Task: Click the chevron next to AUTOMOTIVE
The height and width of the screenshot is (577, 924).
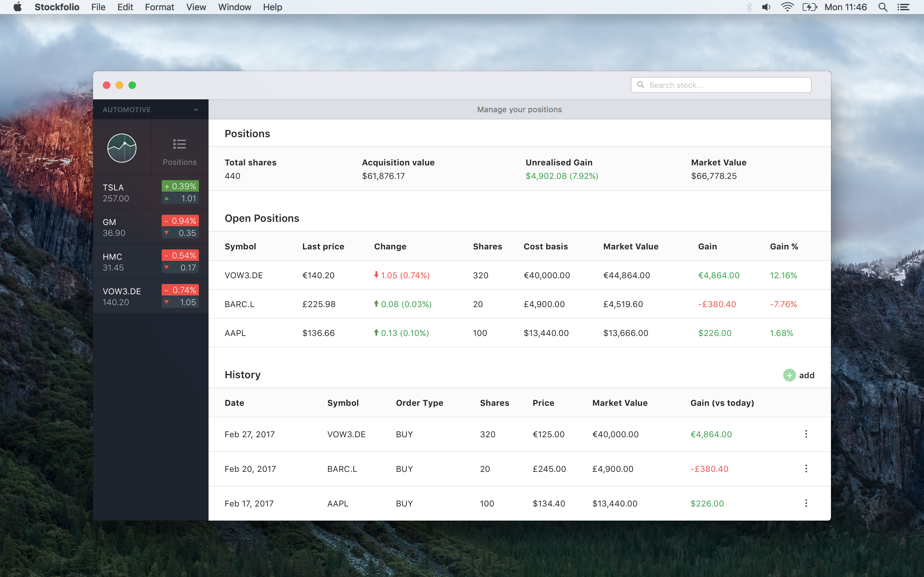Action: tap(196, 110)
